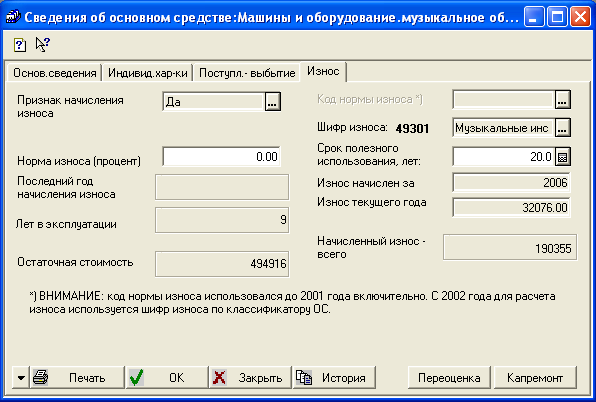This screenshot has height=402, width=596.
Task: Click the Износ текущего года value 32076.00
Action: click(511, 207)
